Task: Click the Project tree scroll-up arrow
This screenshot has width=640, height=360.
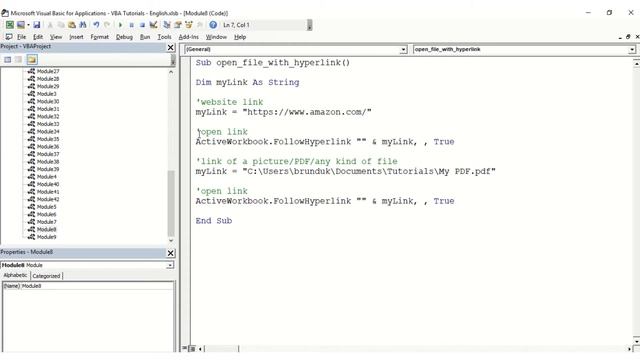Action: (x=171, y=72)
